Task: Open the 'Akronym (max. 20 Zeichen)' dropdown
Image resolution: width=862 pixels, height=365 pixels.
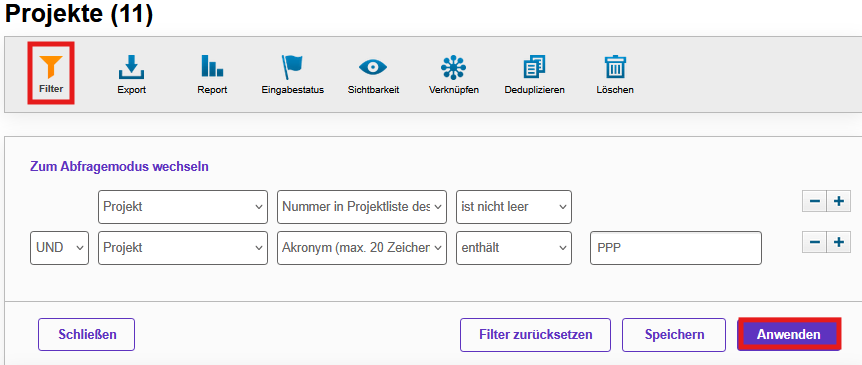Action: [362, 248]
